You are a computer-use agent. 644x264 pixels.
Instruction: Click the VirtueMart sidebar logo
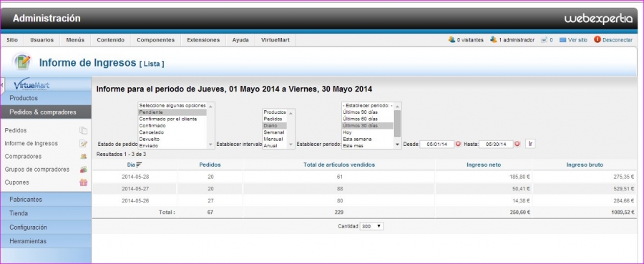(31, 84)
